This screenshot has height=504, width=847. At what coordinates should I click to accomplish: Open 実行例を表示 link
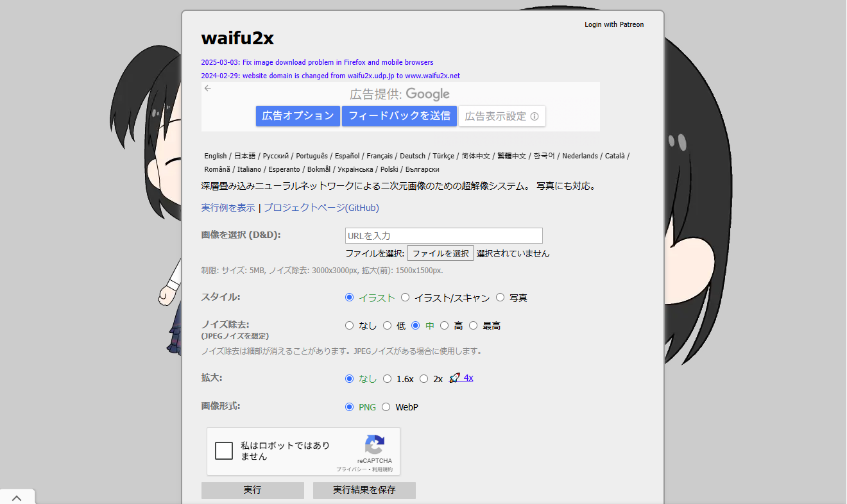tap(228, 208)
